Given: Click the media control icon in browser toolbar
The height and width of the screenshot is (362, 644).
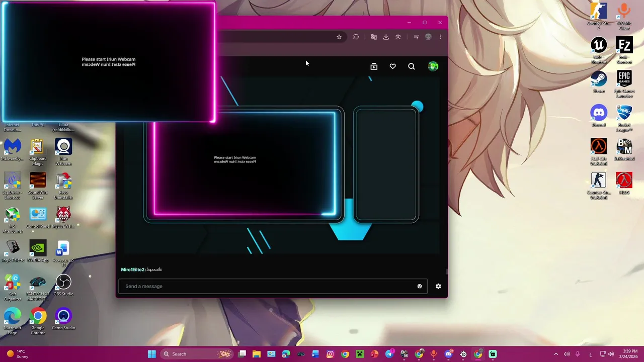Looking at the screenshot, I should point(416,37).
